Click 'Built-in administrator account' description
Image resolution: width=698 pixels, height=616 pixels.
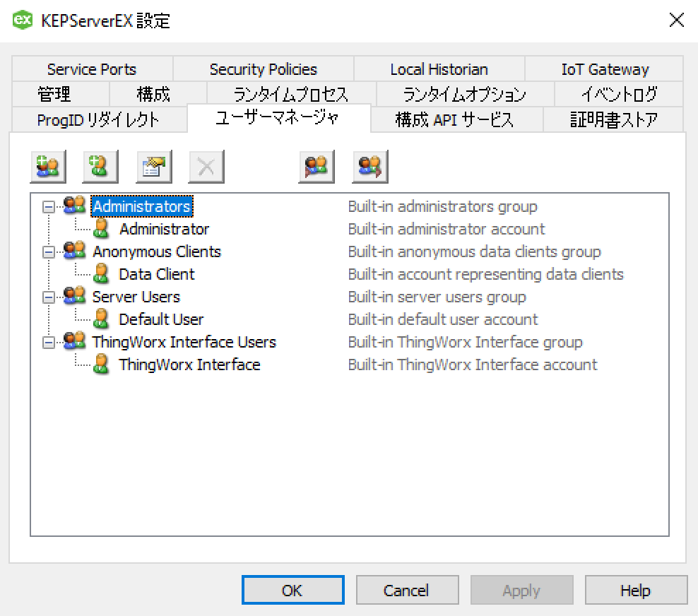pyautogui.click(x=446, y=229)
